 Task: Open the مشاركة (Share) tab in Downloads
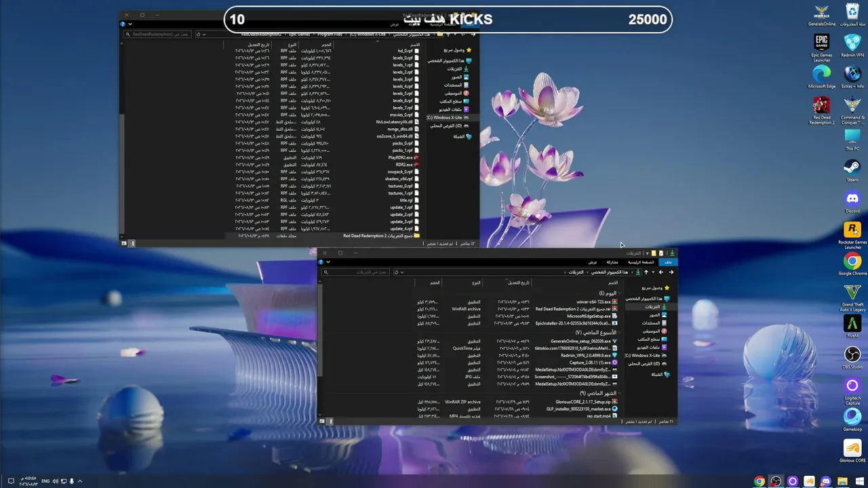tap(612, 262)
